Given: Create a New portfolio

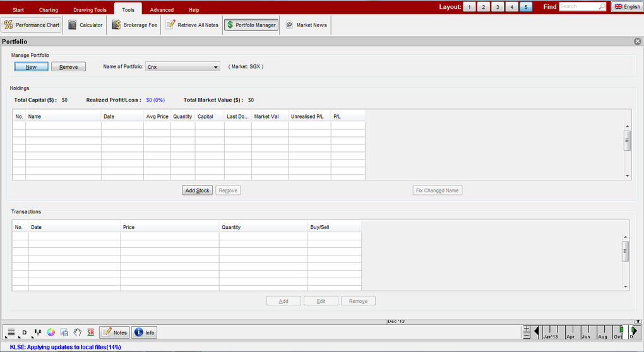Looking at the screenshot, I should [x=31, y=67].
